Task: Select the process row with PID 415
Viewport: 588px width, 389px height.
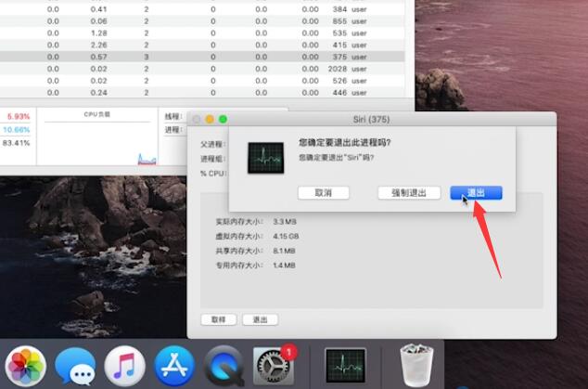Action: [x=202, y=45]
